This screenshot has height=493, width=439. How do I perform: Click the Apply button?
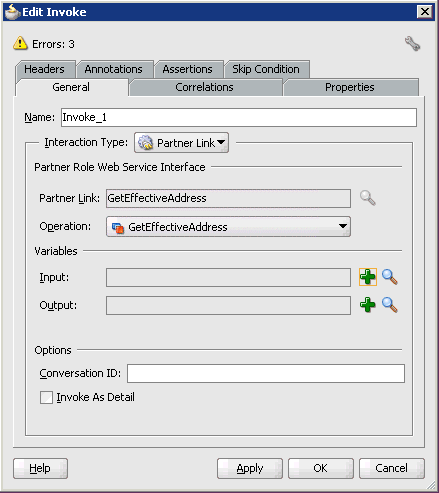click(250, 468)
